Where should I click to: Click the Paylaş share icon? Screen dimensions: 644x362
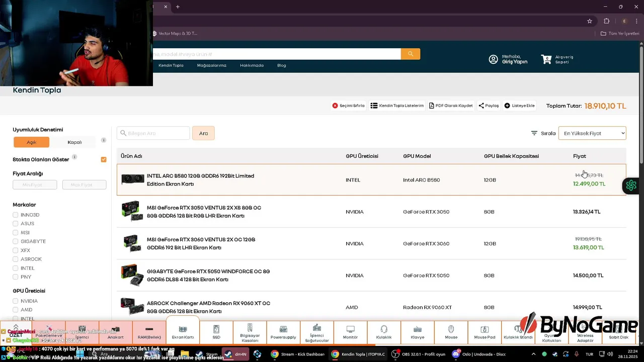tap(481, 106)
